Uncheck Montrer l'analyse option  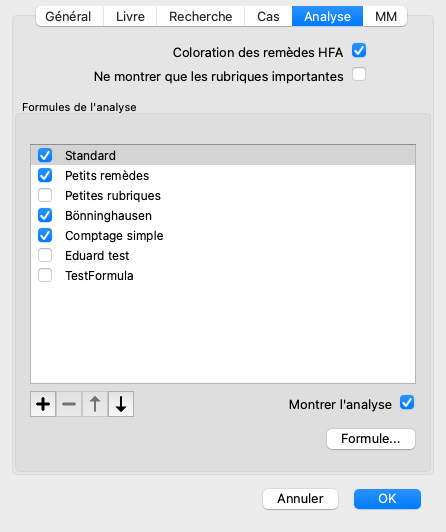click(407, 403)
